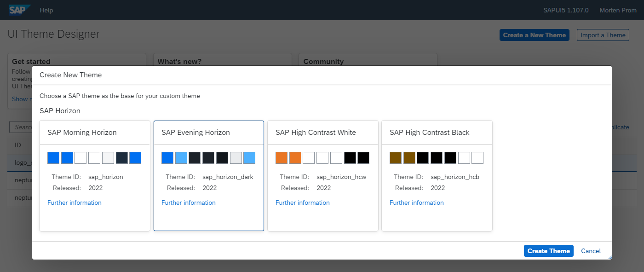The width and height of the screenshot is (644, 272).
Task: Click the SAP logo in header
Action: (x=20, y=10)
